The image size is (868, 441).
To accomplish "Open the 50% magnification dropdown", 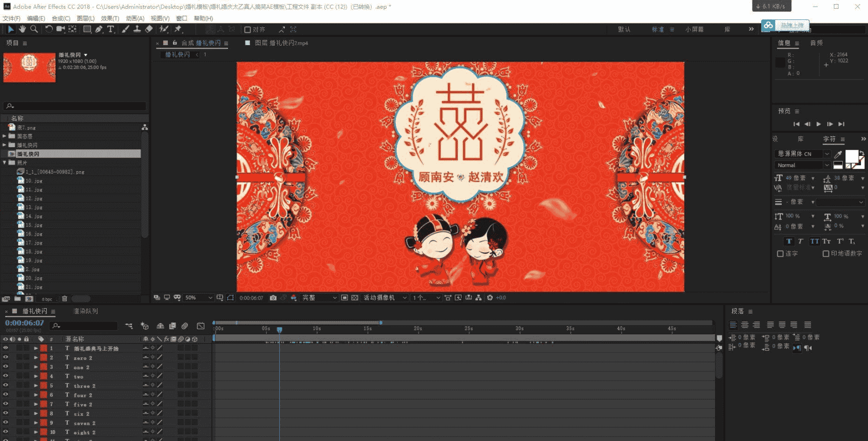I will [198, 297].
